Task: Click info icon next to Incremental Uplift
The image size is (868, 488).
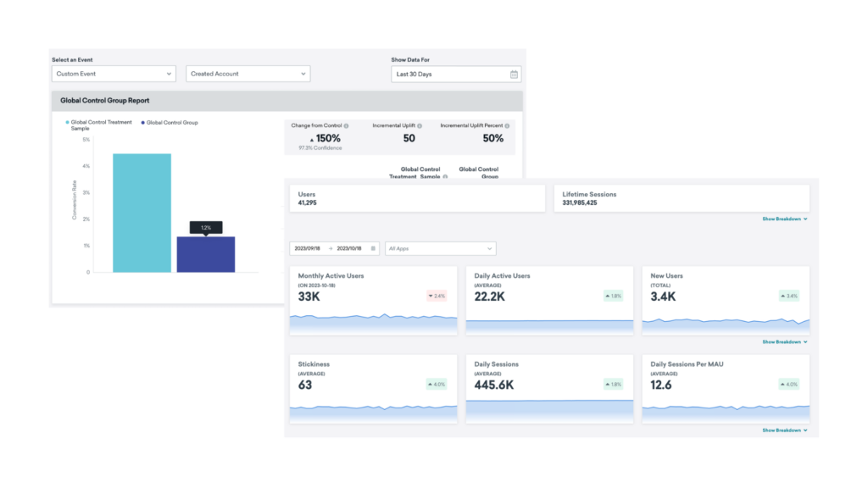Action: [420, 126]
